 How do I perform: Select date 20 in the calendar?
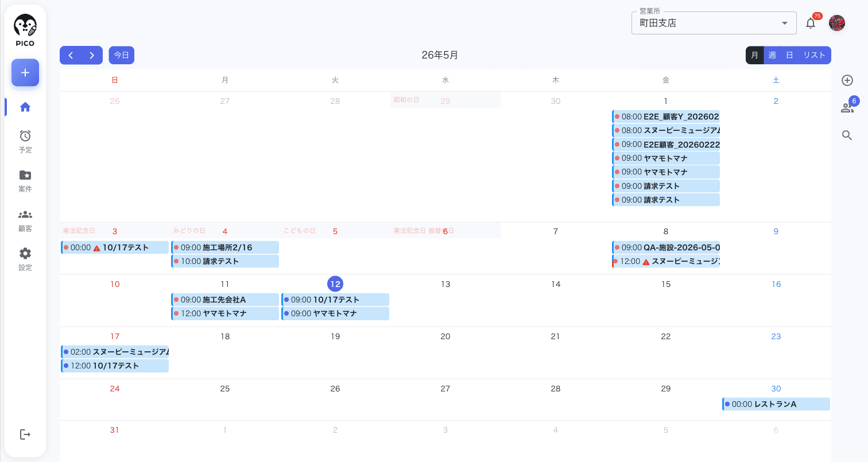click(x=445, y=336)
